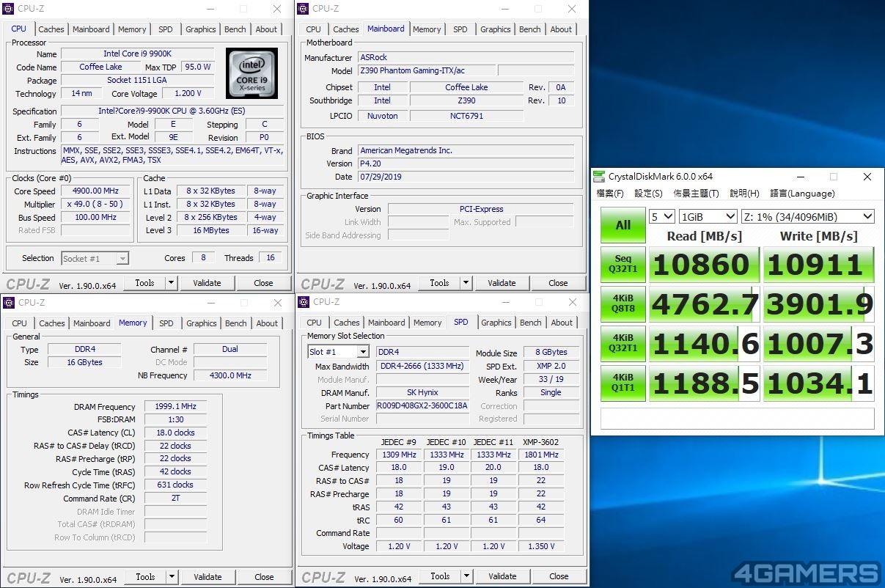Click the BIOS version 'P4.20'
The image size is (885, 588).
point(466,163)
